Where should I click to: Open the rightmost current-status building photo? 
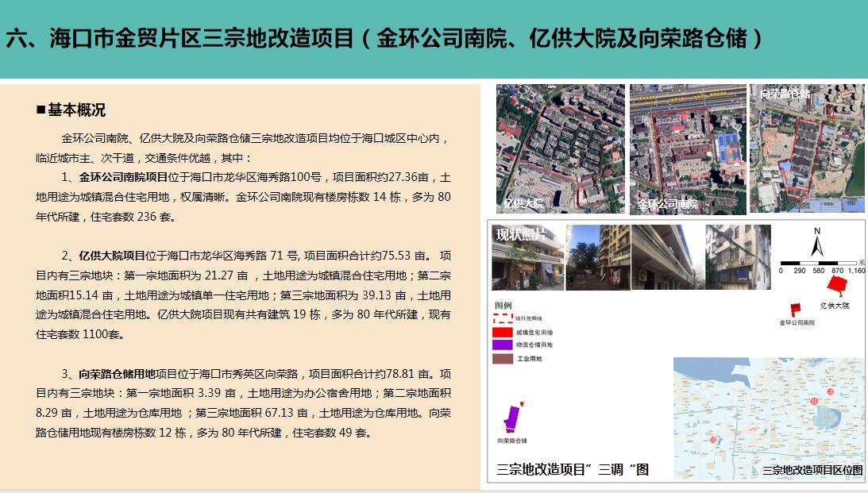click(x=739, y=257)
